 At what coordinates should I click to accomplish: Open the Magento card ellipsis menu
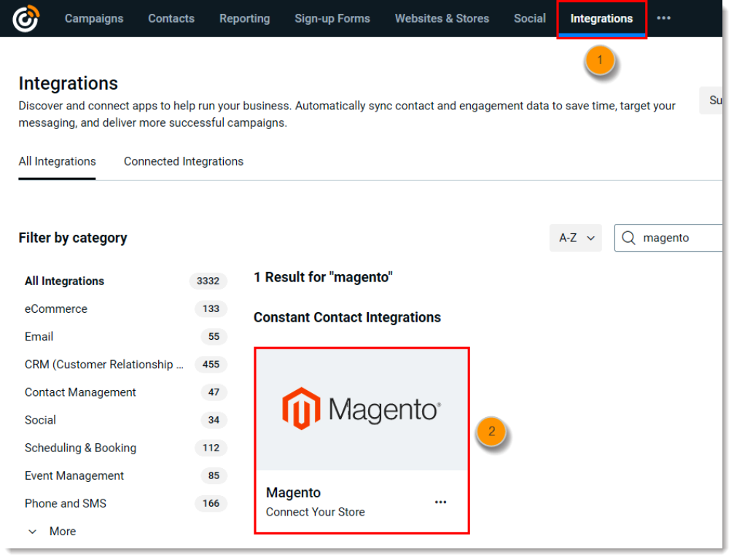click(441, 502)
